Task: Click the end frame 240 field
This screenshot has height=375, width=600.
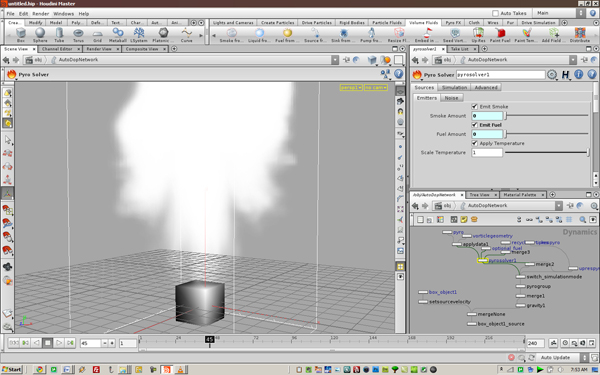Action: tap(535, 343)
